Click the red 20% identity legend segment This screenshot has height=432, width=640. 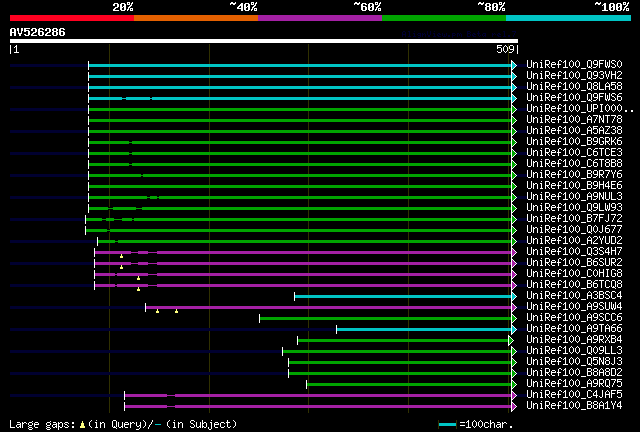(72, 18)
